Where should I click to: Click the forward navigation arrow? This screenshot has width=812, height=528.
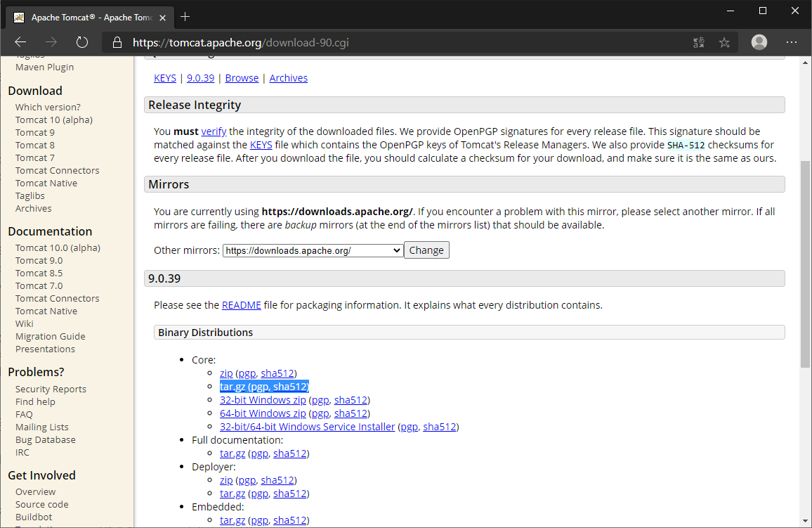[x=51, y=42]
